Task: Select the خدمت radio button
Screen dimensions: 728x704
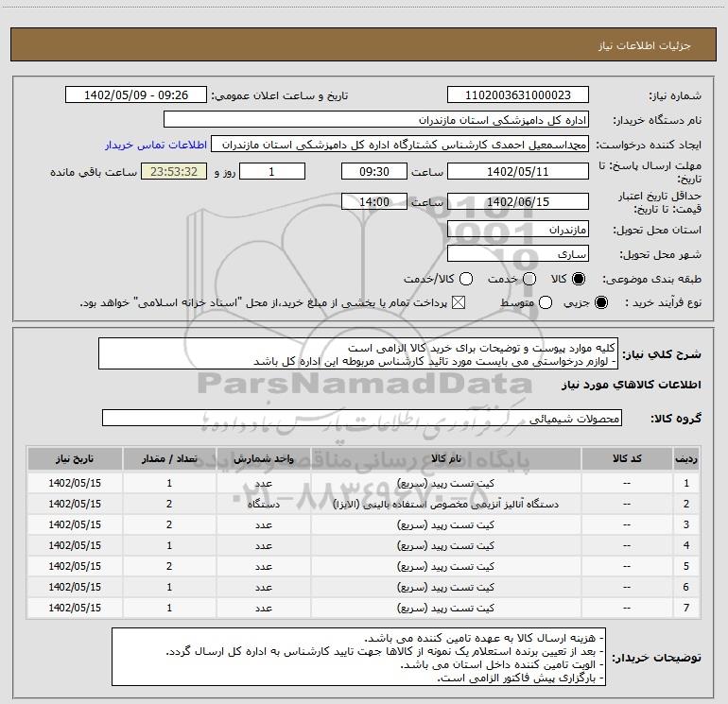Action: coord(529,279)
